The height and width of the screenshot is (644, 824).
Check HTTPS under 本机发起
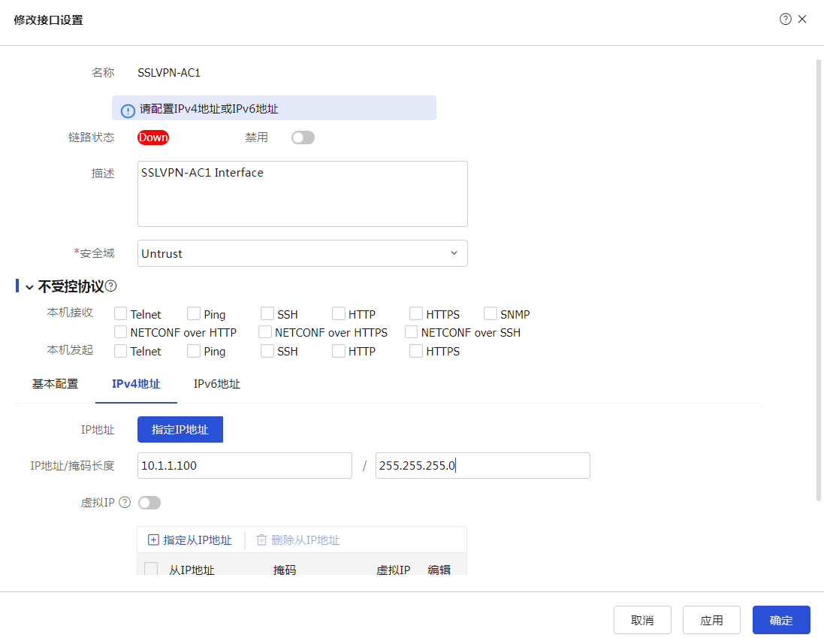(x=416, y=351)
